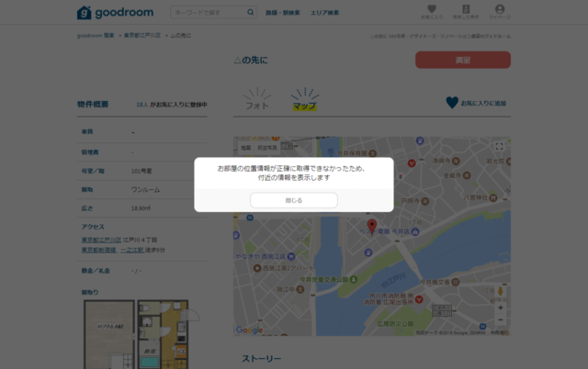Click 利用規約 map terms link
This screenshot has width=588, height=369.
point(500,332)
